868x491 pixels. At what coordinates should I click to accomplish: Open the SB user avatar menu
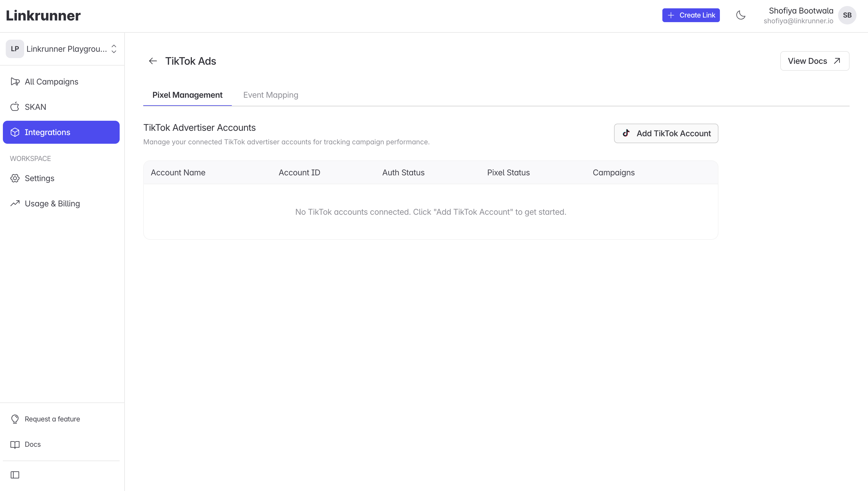point(847,15)
